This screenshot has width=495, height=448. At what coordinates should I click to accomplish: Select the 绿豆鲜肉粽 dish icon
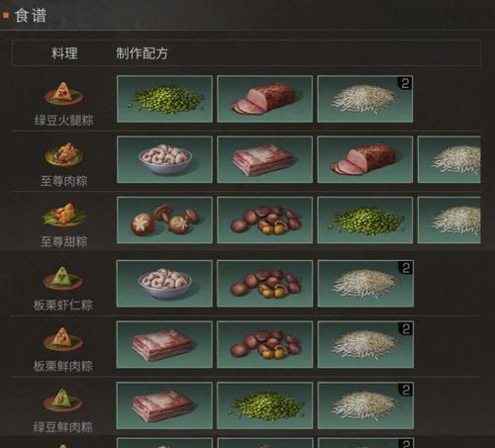tap(62, 401)
